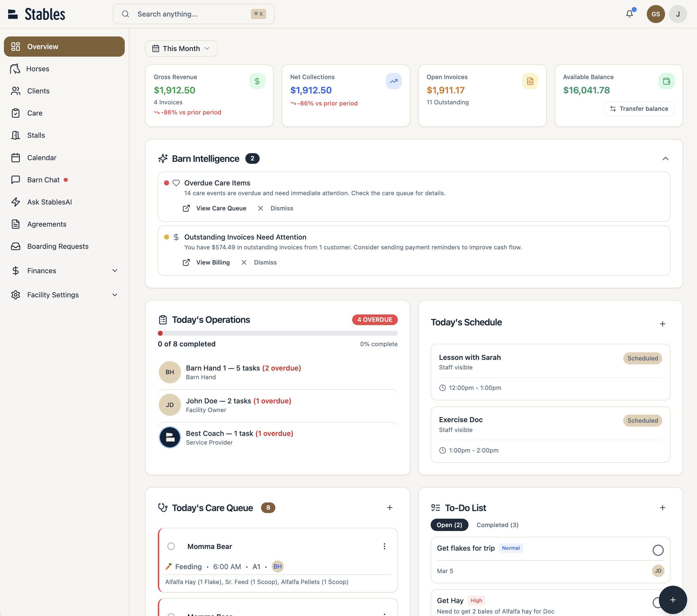Click the Care Queue count badge 8
Image resolution: width=697 pixels, height=616 pixels.
click(268, 508)
